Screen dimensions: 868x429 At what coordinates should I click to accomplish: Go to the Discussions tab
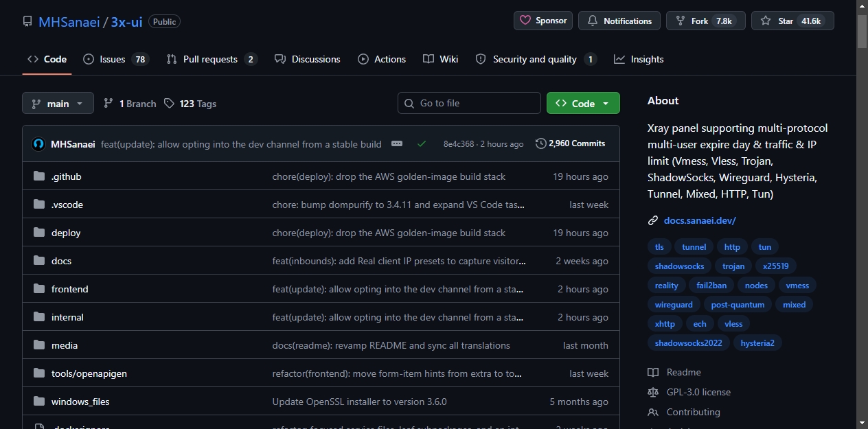(x=307, y=59)
